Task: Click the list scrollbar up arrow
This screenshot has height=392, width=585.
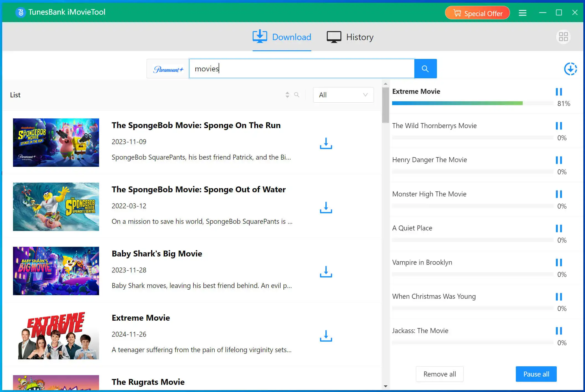Action: point(385,84)
